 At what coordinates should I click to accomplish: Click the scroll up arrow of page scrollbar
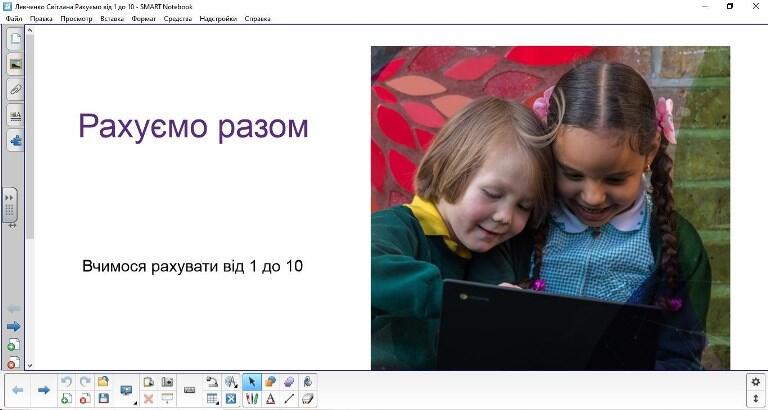(x=30, y=31)
